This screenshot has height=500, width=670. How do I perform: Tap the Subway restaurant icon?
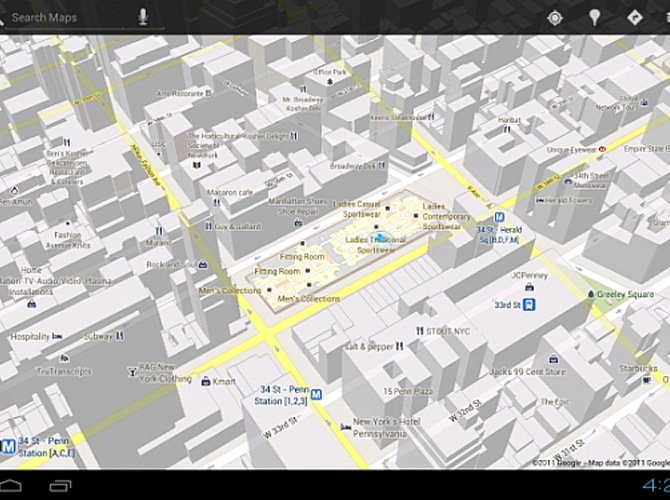pyautogui.click(x=120, y=336)
